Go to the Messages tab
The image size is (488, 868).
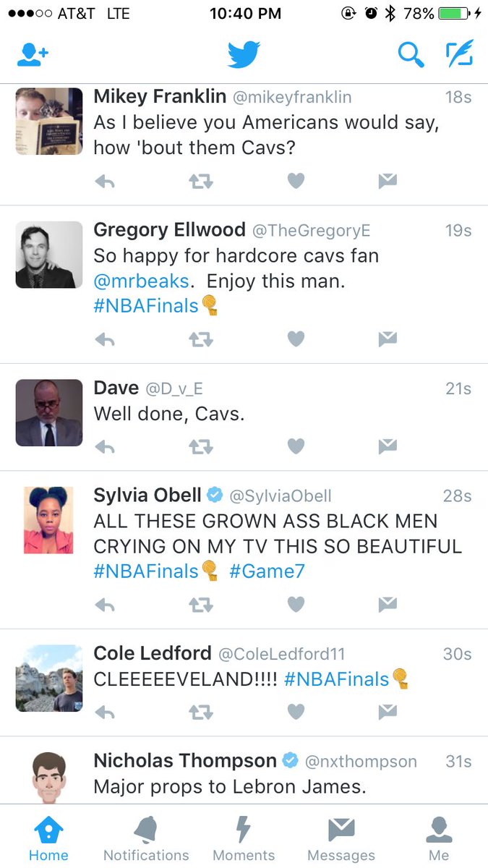[341, 839]
